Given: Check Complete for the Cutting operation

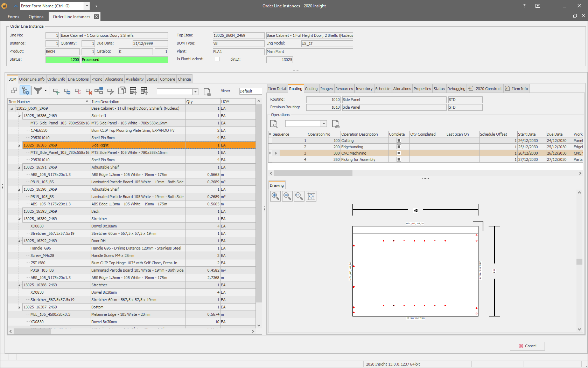Looking at the screenshot, I should click(399, 141).
